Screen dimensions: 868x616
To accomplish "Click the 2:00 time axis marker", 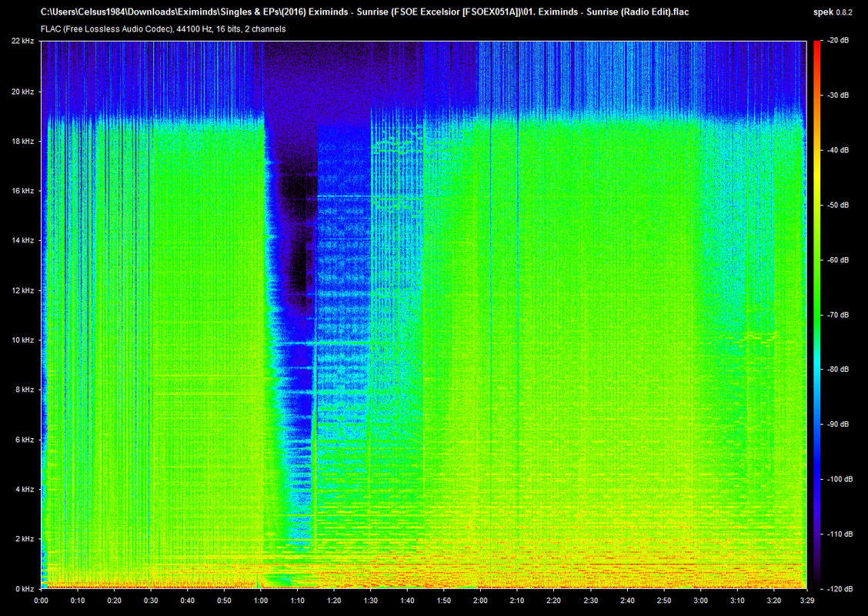I will coord(480,601).
